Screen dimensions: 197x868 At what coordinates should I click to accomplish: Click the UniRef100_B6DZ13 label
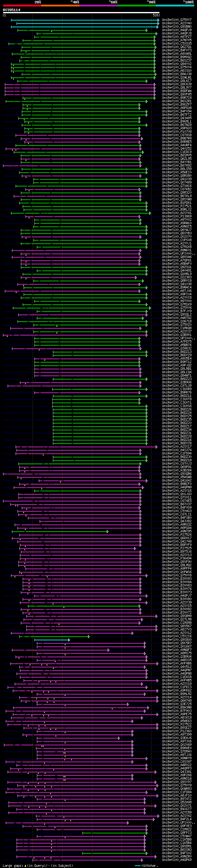177,352
